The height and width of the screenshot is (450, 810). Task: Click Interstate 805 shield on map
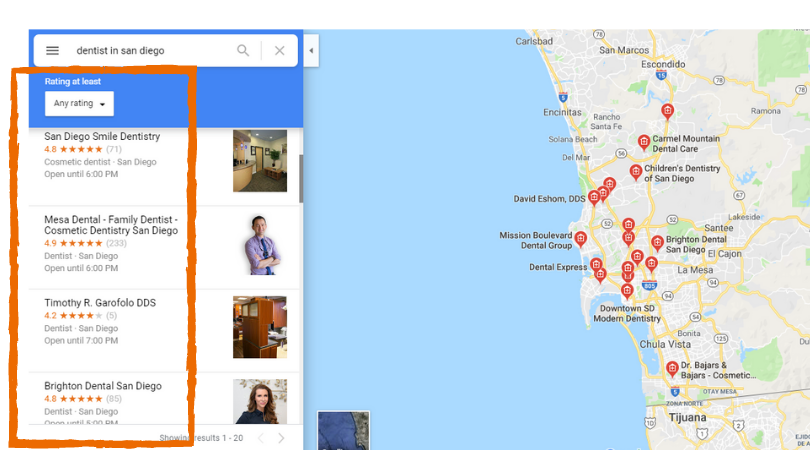pyautogui.click(x=649, y=285)
